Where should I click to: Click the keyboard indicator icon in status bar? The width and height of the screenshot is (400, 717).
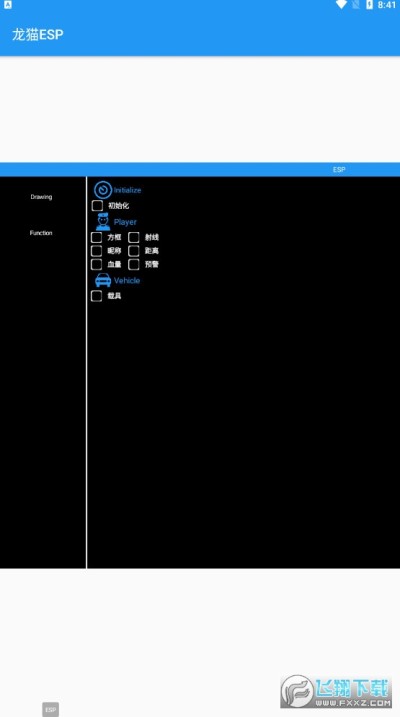pos(8,5)
